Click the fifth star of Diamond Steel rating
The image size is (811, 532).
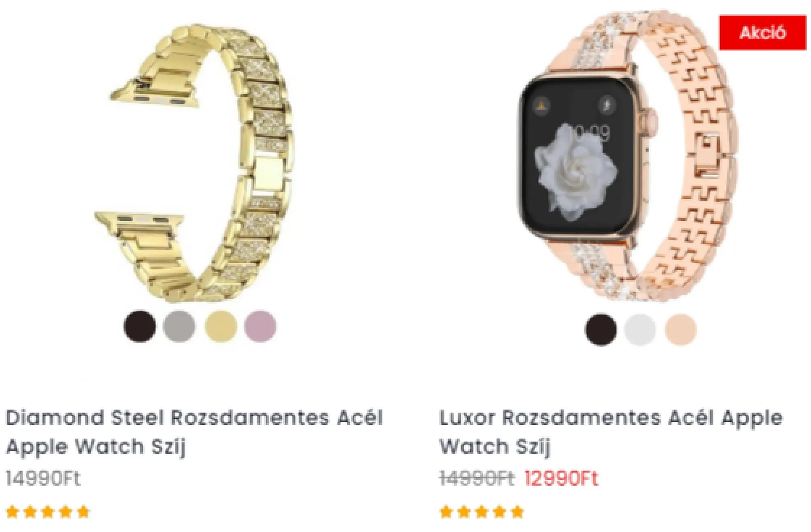coord(83,512)
